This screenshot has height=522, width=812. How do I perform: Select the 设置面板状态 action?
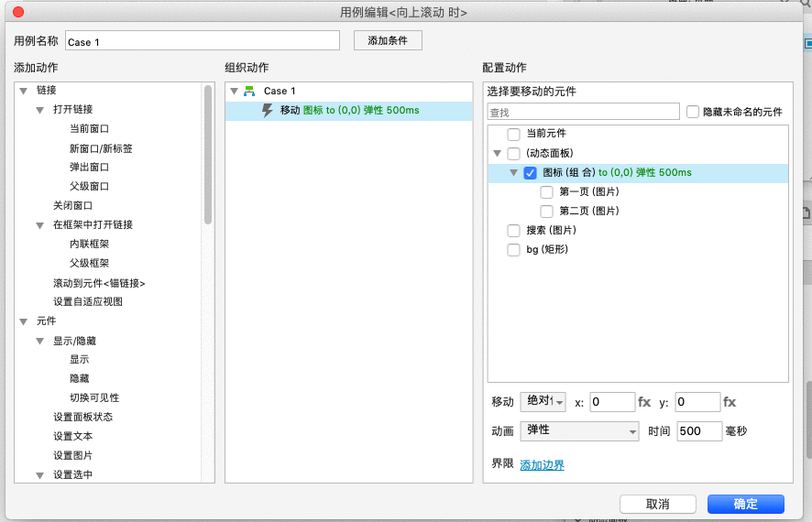point(82,417)
